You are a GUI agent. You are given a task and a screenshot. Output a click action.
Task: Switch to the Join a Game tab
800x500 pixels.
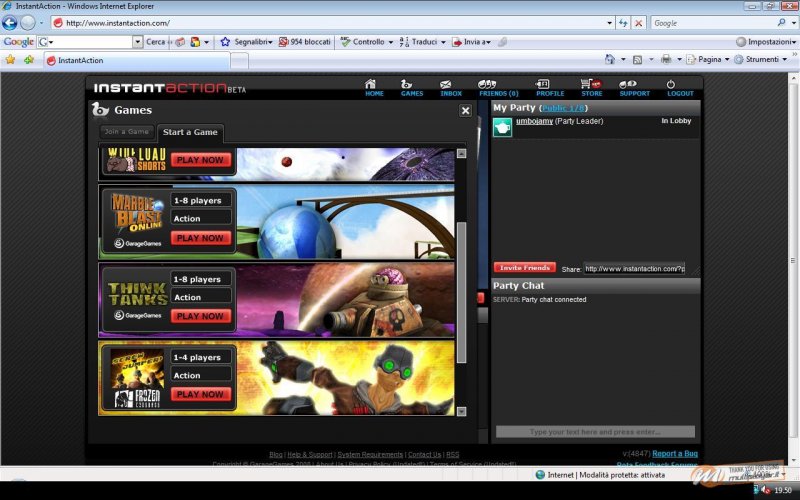coord(126,132)
